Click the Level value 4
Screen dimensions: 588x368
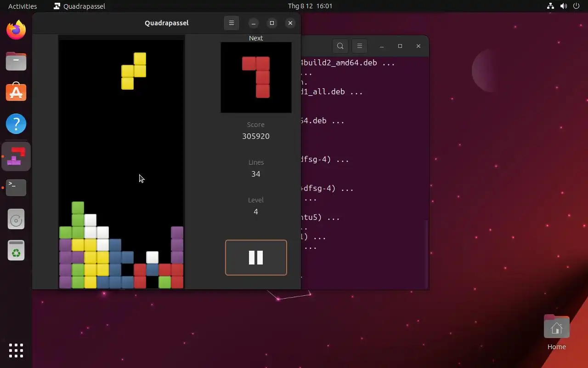[x=256, y=212]
